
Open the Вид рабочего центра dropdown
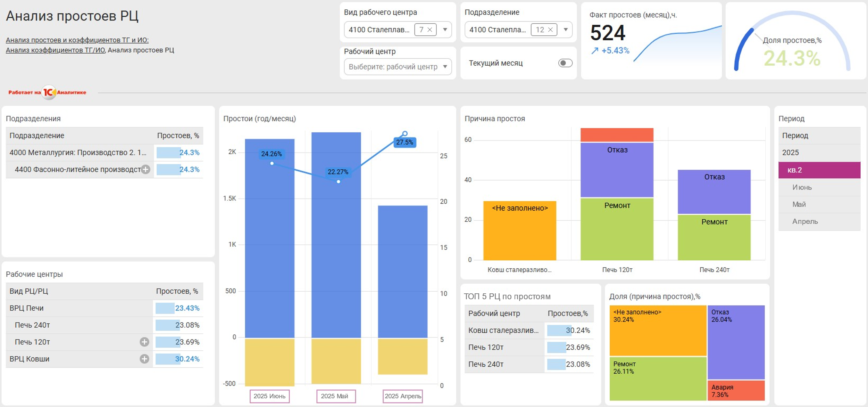tap(445, 30)
